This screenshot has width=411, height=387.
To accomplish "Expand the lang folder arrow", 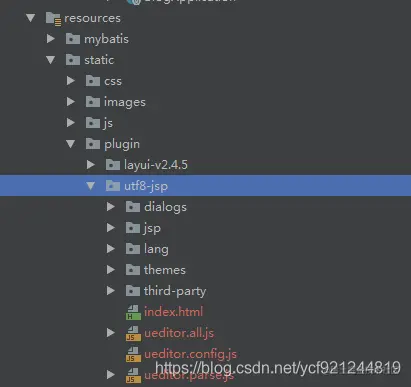I will (x=111, y=249).
